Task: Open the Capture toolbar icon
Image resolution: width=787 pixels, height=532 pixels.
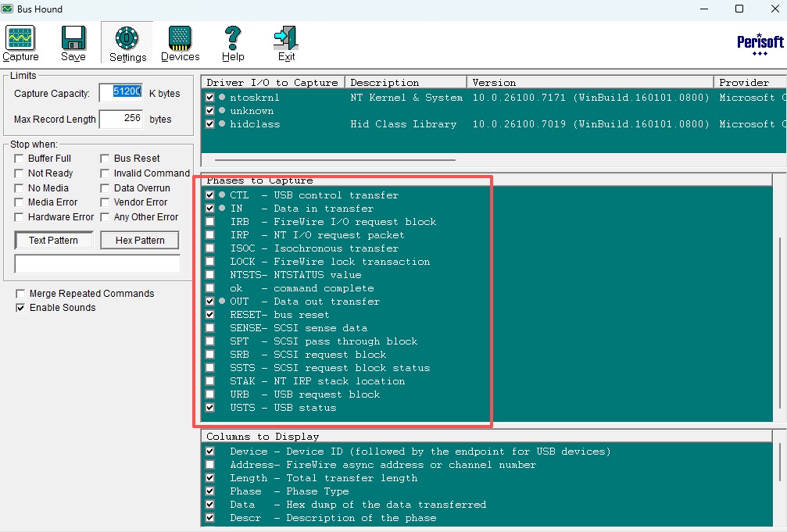Action: click(20, 43)
